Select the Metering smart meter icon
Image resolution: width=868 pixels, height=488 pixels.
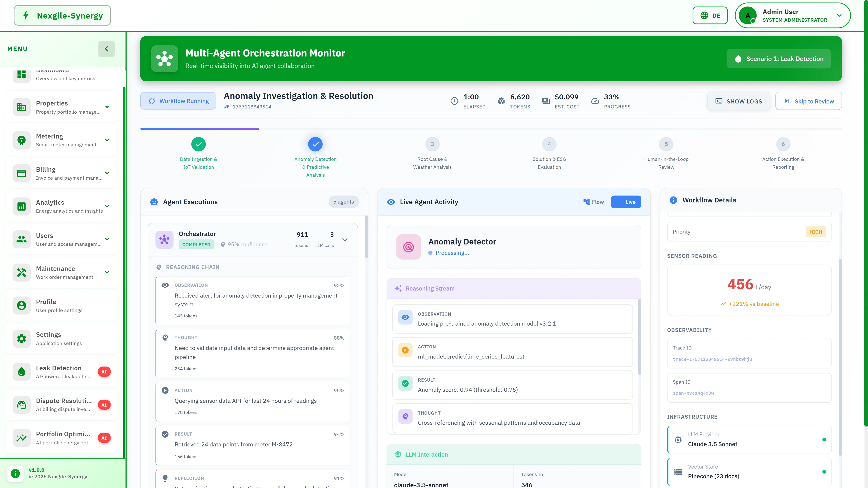click(21, 140)
